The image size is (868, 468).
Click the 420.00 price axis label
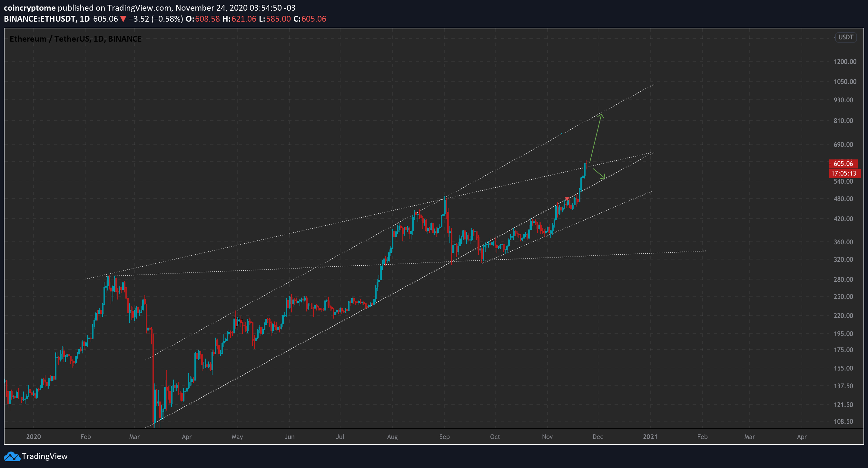[x=843, y=219]
